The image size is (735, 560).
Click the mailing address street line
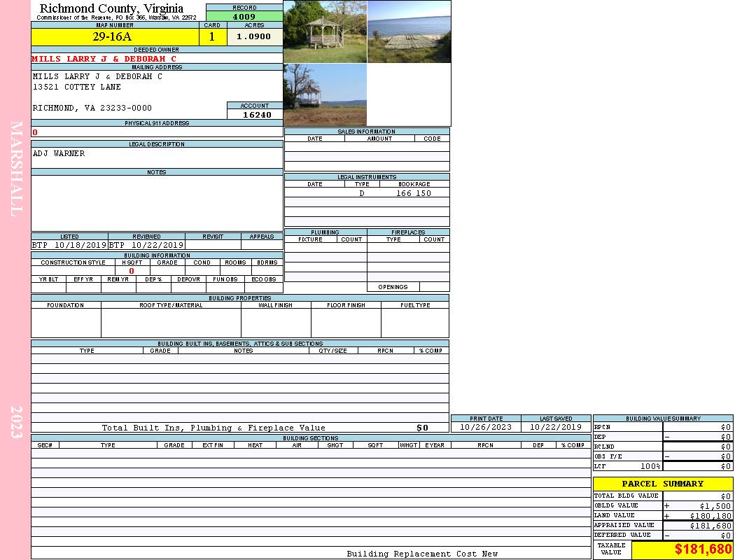point(77,87)
